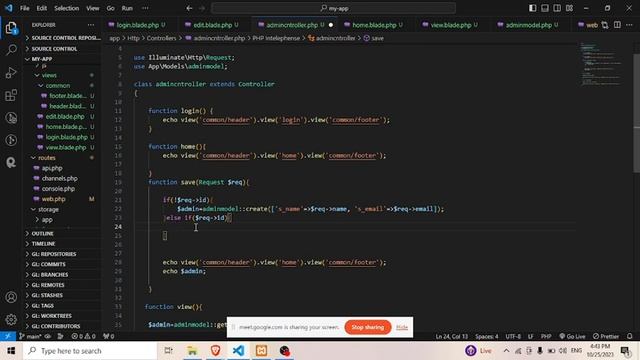Go forward with the navigation arrow

tap(202, 8)
